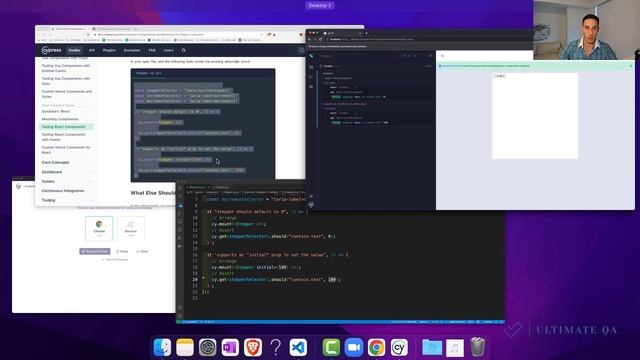Open Quickstart: React docs link
Image resolution: width=640 pixels, height=360 pixels.
pos(56,111)
